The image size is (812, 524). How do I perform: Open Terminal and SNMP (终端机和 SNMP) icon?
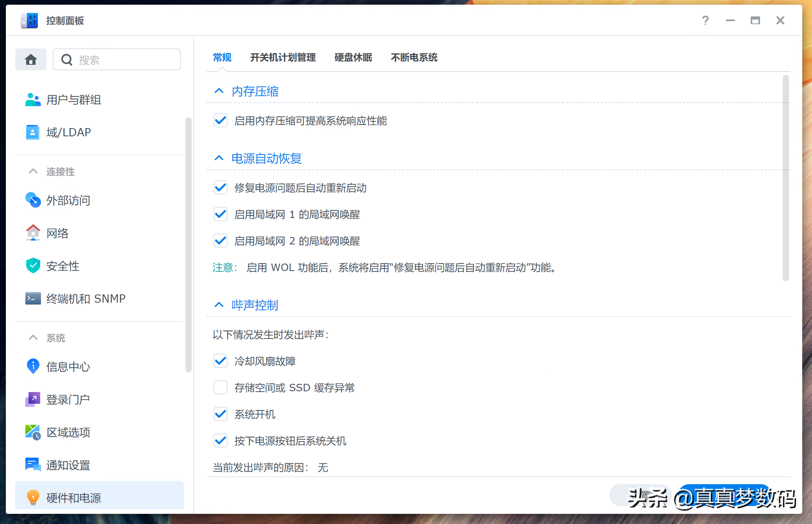(33, 299)
